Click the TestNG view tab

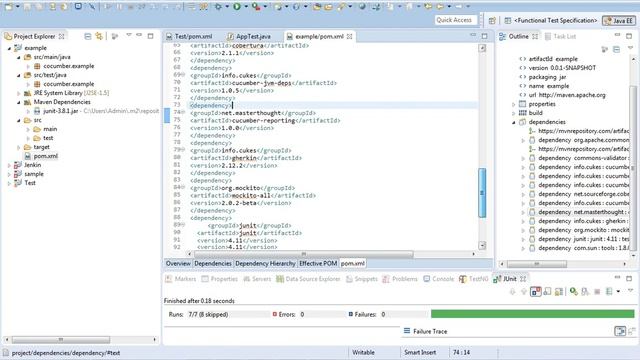473,279
